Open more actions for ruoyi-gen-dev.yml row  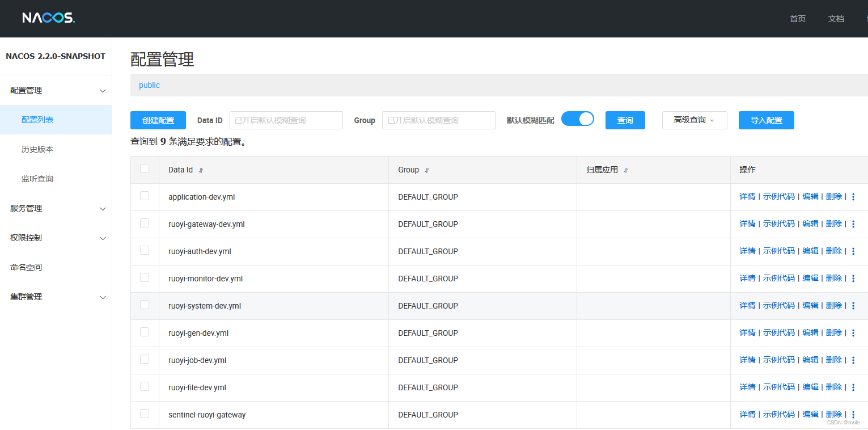(x=853, y=332)
